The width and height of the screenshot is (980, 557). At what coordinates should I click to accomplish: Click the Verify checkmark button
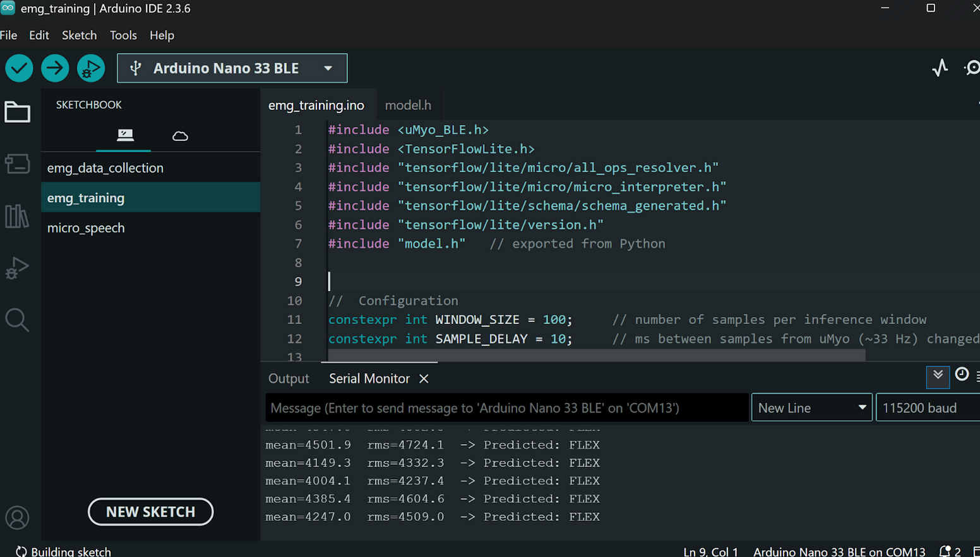tap(19, 68)
